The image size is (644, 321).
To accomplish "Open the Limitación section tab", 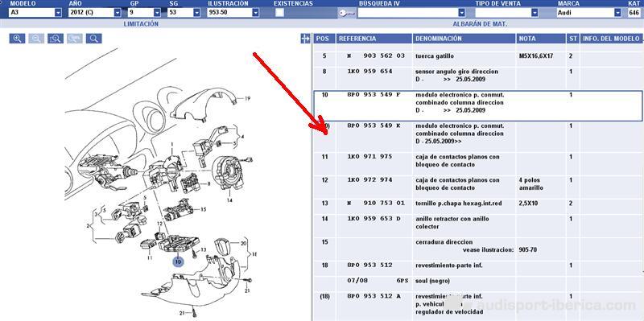I will click(x=141, y=24).
